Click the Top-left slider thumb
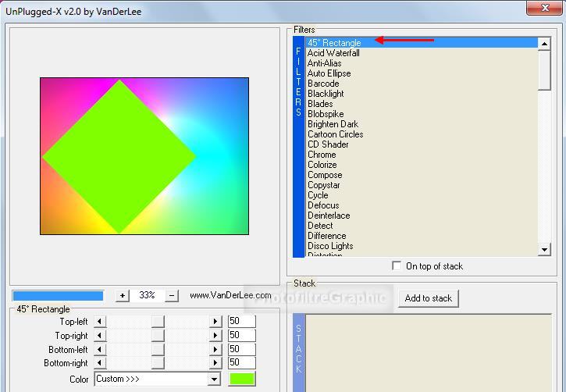 click(158, 322)
